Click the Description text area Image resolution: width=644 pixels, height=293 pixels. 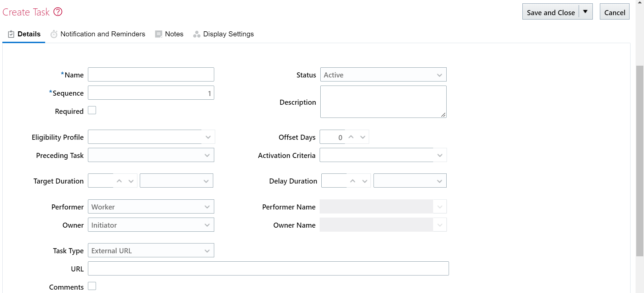pos(383,102)
